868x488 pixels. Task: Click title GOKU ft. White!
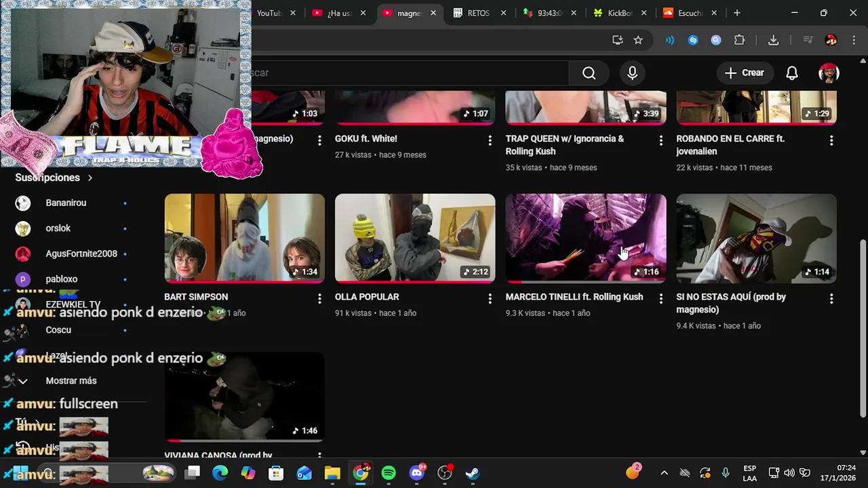[x=366, y=138]
